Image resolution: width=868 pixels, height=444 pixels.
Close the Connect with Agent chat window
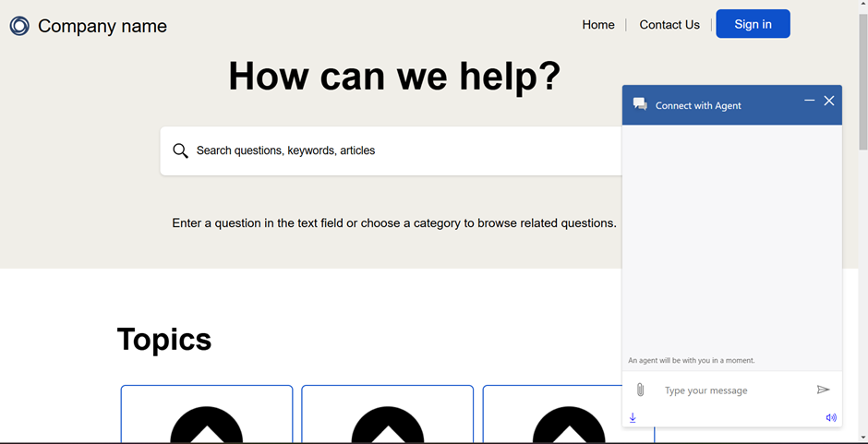click(829, 101)
